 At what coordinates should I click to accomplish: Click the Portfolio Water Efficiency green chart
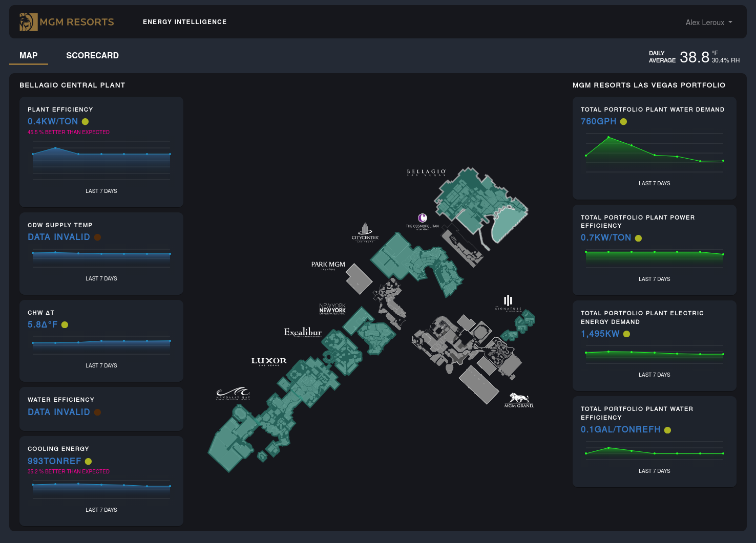655,450
